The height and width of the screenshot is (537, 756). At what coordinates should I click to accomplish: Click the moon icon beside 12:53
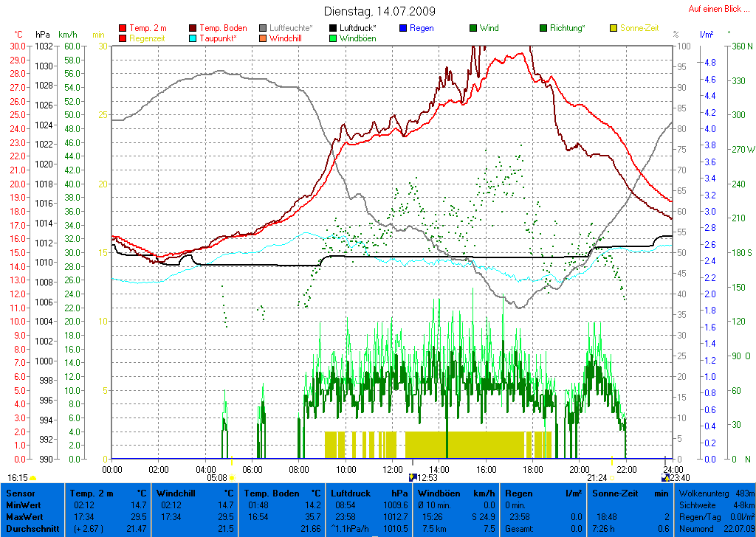point(413,478)
